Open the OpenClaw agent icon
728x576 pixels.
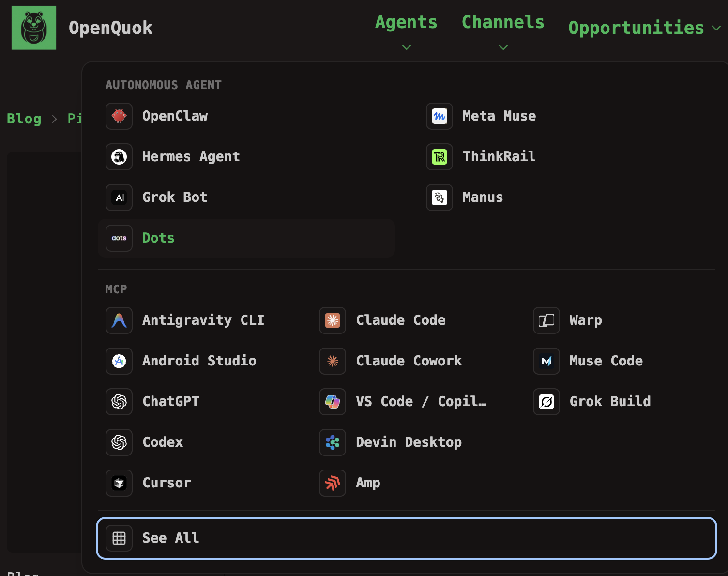[119, 116]
